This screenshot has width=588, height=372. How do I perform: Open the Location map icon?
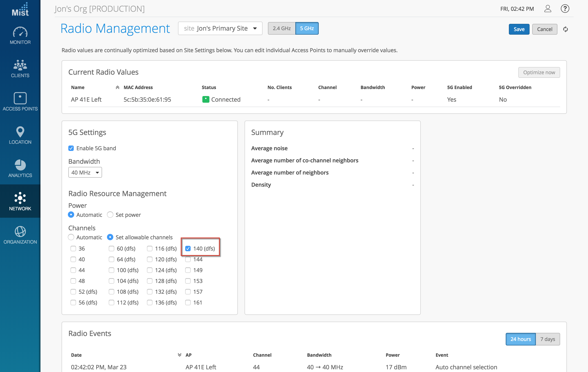tap(20, 132)
